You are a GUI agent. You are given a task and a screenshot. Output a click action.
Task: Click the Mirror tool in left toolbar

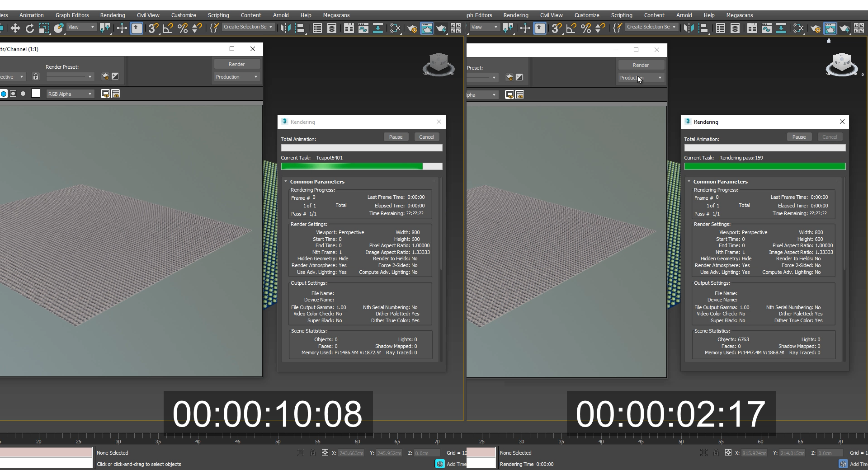[285, 28]
